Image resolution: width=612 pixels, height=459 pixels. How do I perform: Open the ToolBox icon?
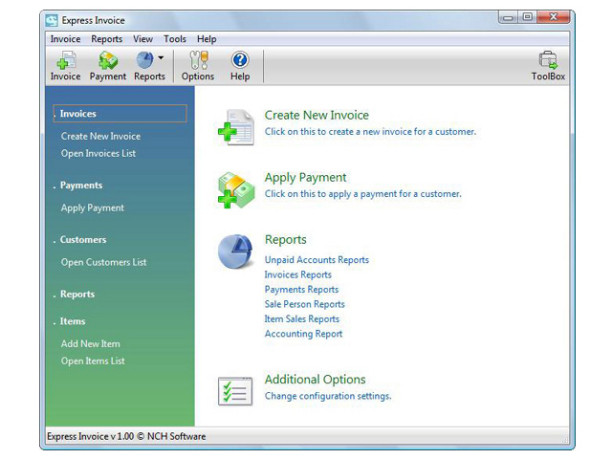(x=548, y=66)
